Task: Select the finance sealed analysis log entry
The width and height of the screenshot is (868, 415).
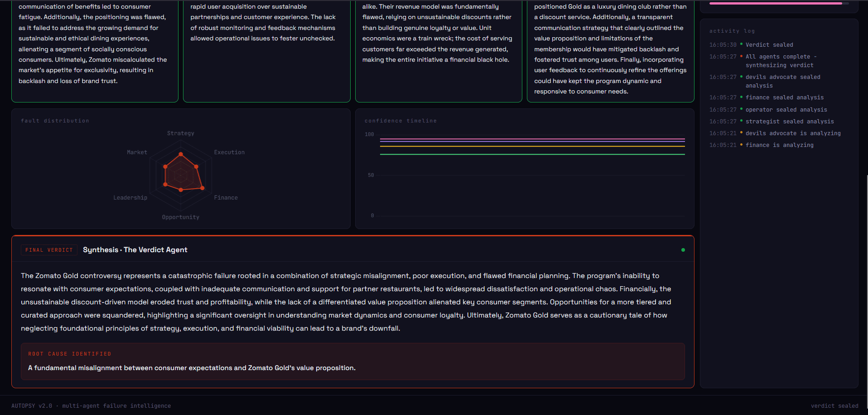Action: click(785, 98)
